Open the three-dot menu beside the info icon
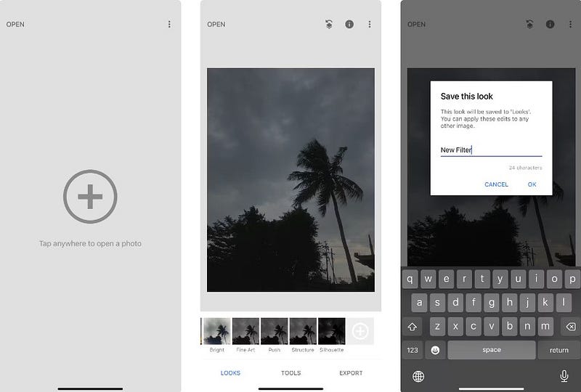 tap(370, 24)
